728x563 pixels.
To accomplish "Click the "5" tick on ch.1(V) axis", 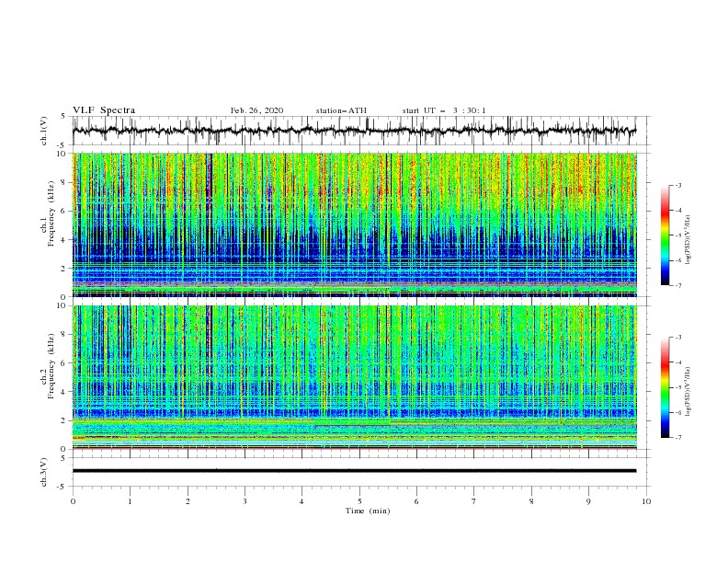I will [x=64, y=116].
